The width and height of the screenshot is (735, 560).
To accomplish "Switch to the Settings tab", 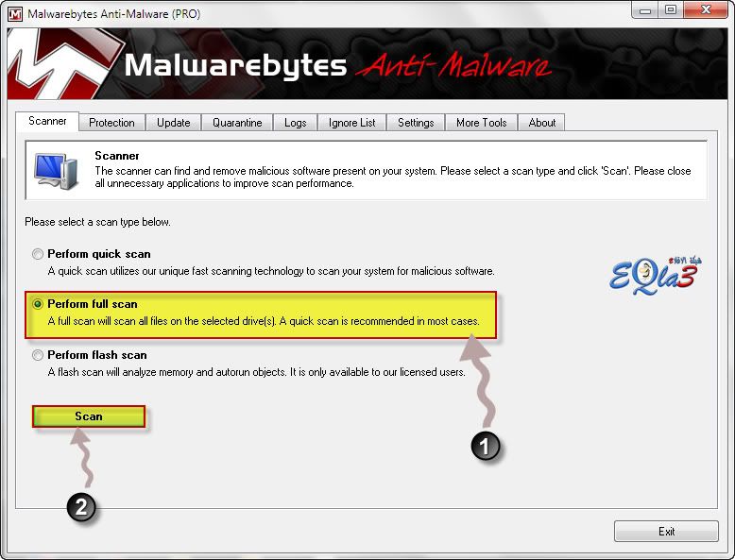I will [x=416, y=123].
